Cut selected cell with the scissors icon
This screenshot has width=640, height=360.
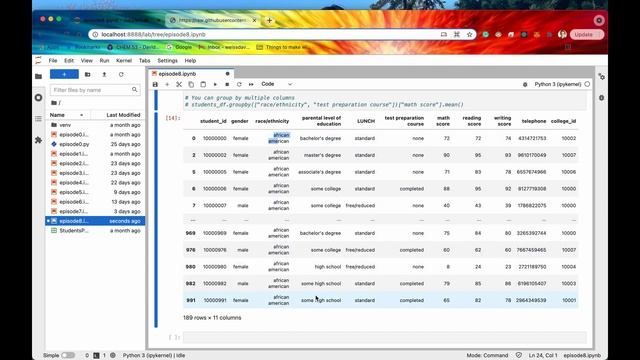(179, 84)
